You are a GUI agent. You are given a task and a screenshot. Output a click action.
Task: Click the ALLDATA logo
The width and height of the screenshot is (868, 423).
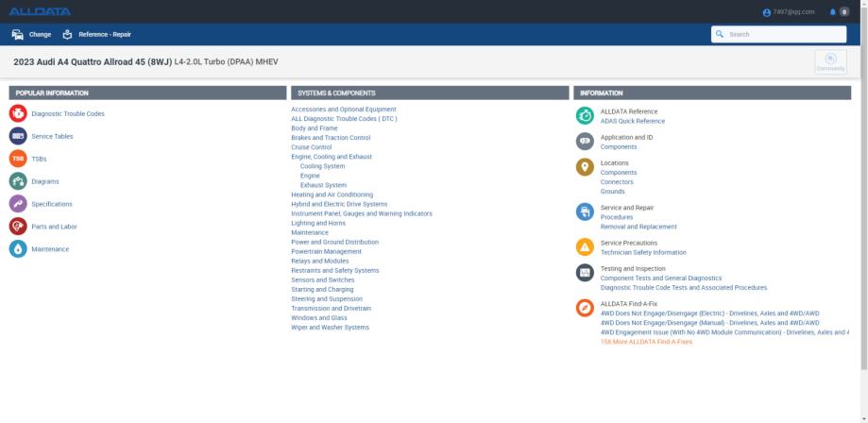pos(40,11)
